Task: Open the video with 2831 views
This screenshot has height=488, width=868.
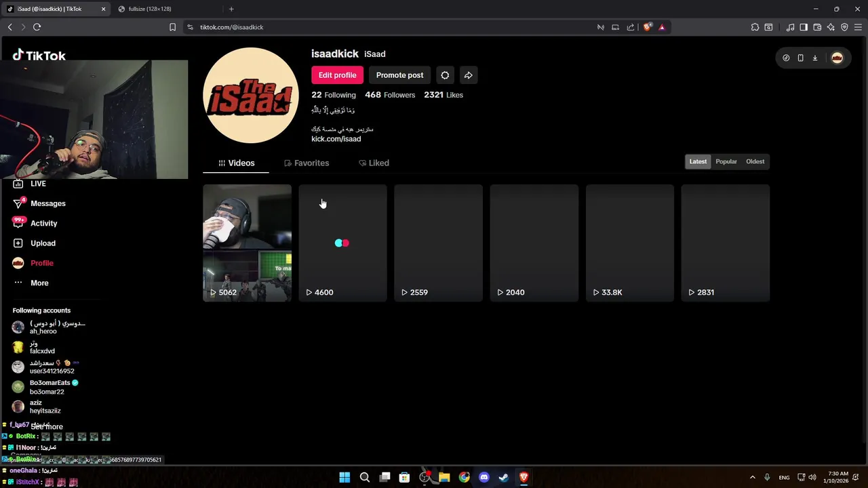Action: point(725,243)
